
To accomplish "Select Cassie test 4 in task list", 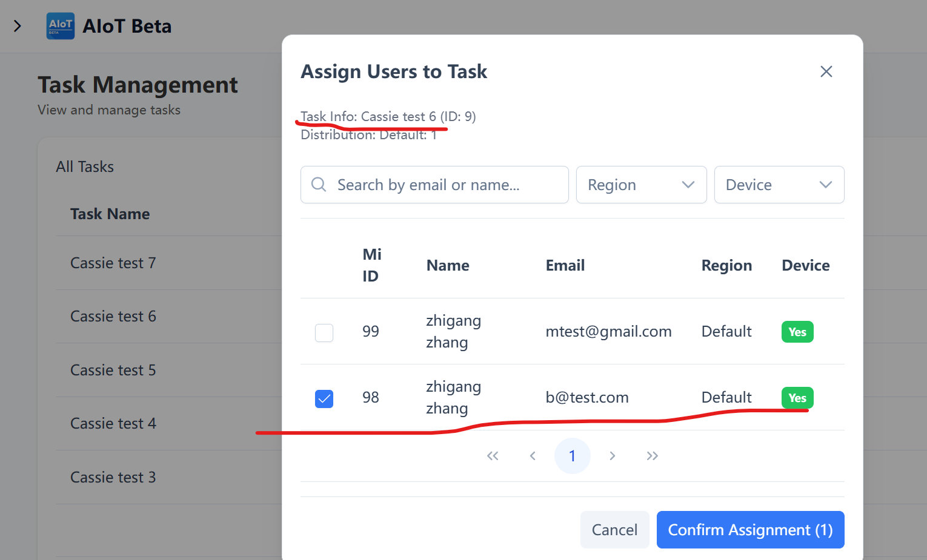I will [113, 423].
